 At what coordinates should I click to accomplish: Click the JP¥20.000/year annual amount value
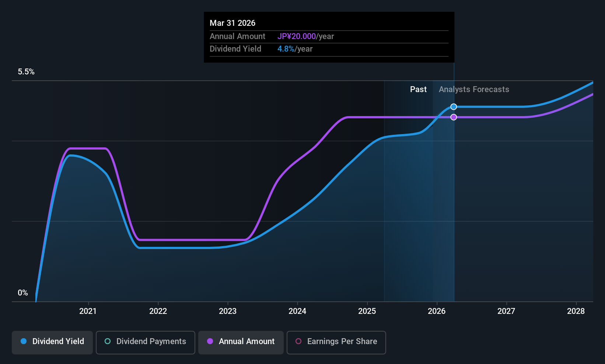(306, 36)
